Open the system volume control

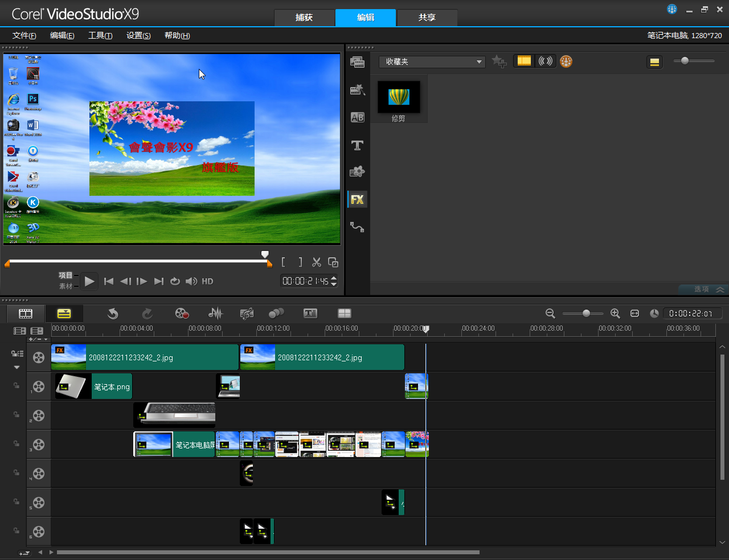coord(191,281)
